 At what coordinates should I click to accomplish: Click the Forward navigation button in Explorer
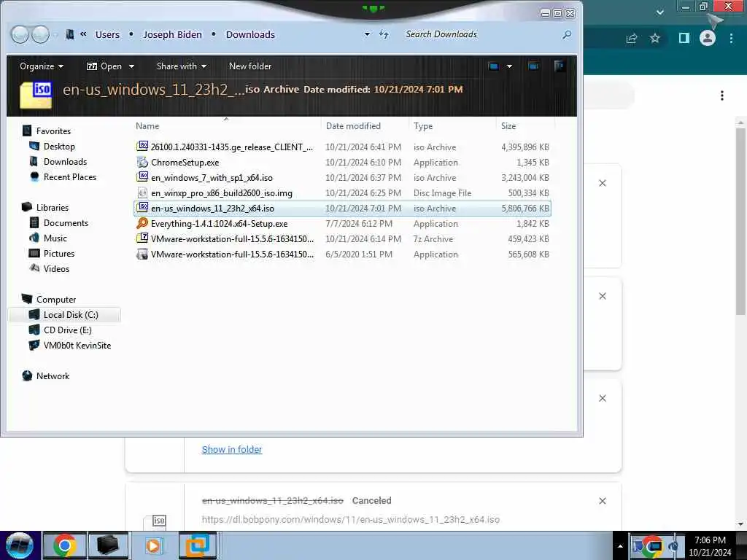pos(40,34)
